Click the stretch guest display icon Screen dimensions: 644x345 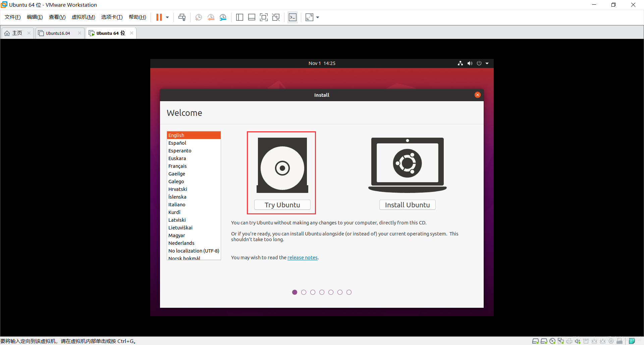point(309,17)
